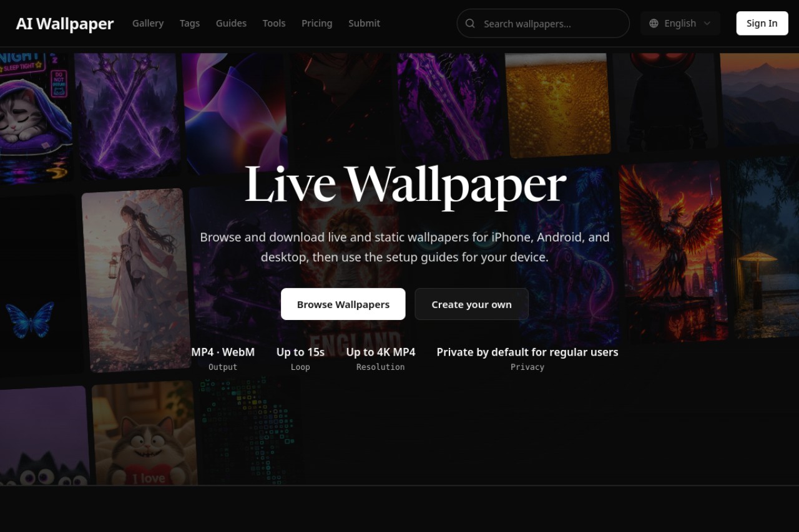Open the anime girl with lantern wallpaper
799x532 pixels.
pos(136,281)
